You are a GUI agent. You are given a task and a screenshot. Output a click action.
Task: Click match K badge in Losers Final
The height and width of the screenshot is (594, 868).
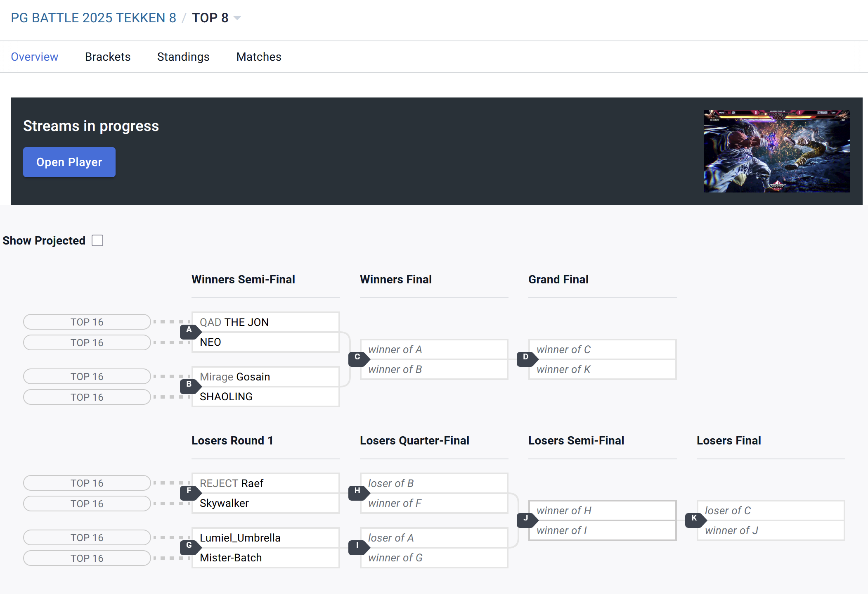pos(694,519)
